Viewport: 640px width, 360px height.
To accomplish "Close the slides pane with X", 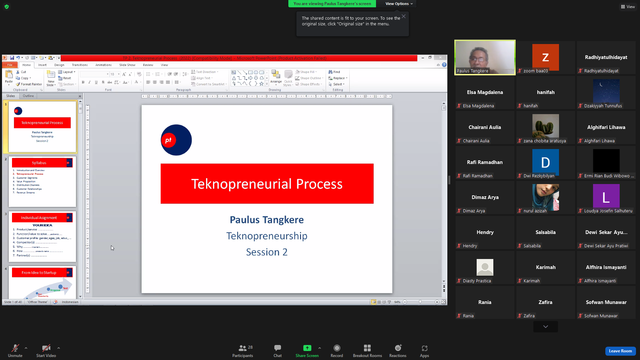I will (80, 96).
